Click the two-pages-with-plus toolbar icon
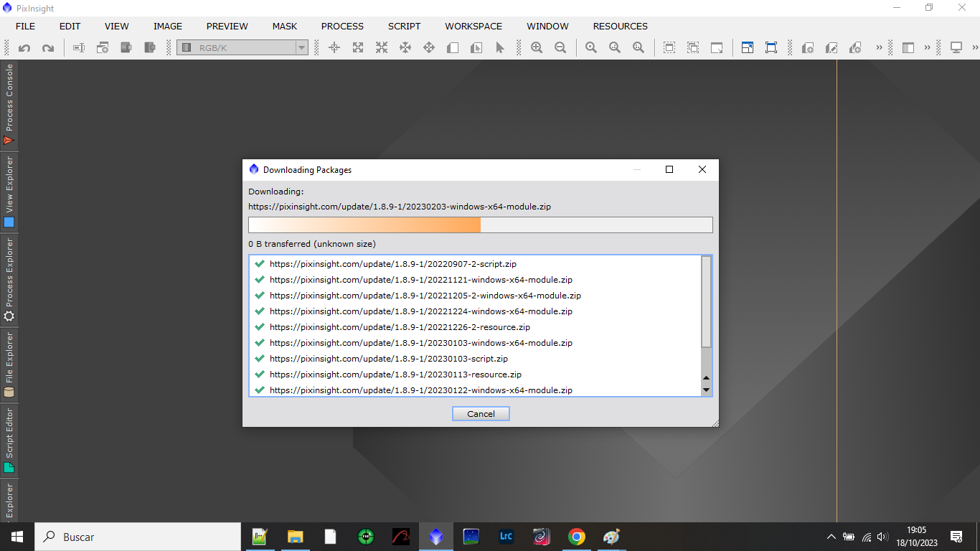This screenshot has width=980, height=551. [x=855, y=48]
